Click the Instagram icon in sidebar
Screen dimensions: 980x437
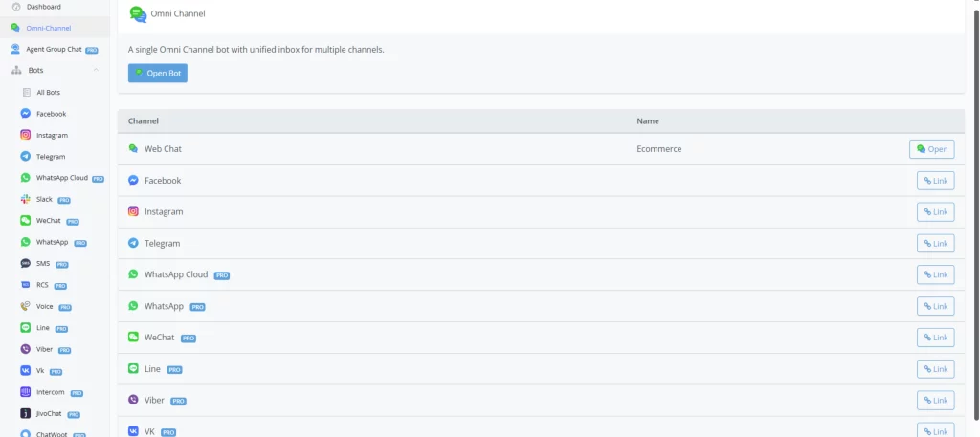click(x=26, y=135)
